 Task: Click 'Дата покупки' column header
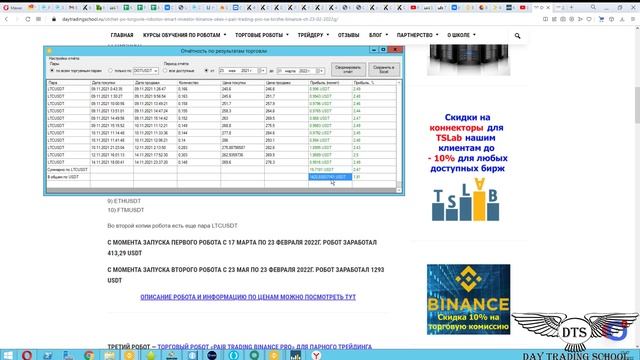pos(112,83)
